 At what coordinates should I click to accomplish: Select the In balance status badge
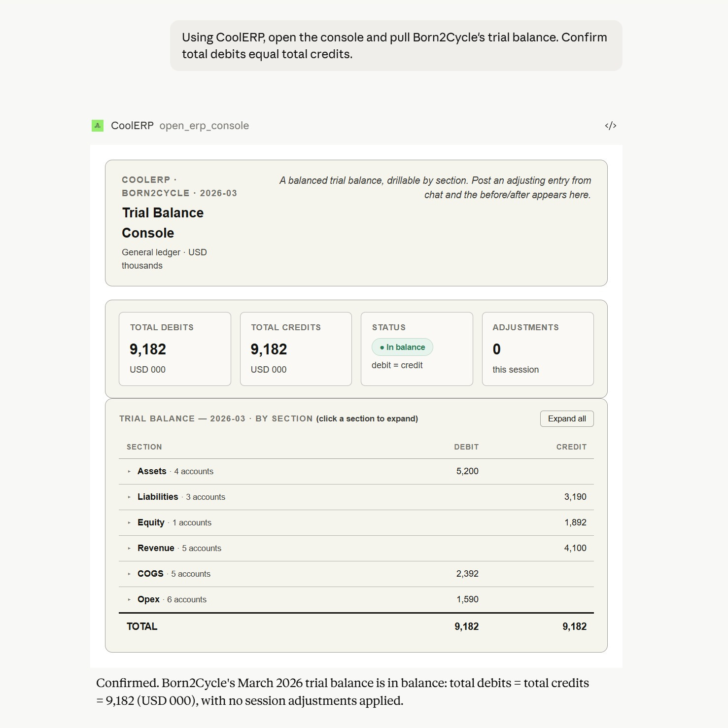pyautogui.click(x=402, y=347)
